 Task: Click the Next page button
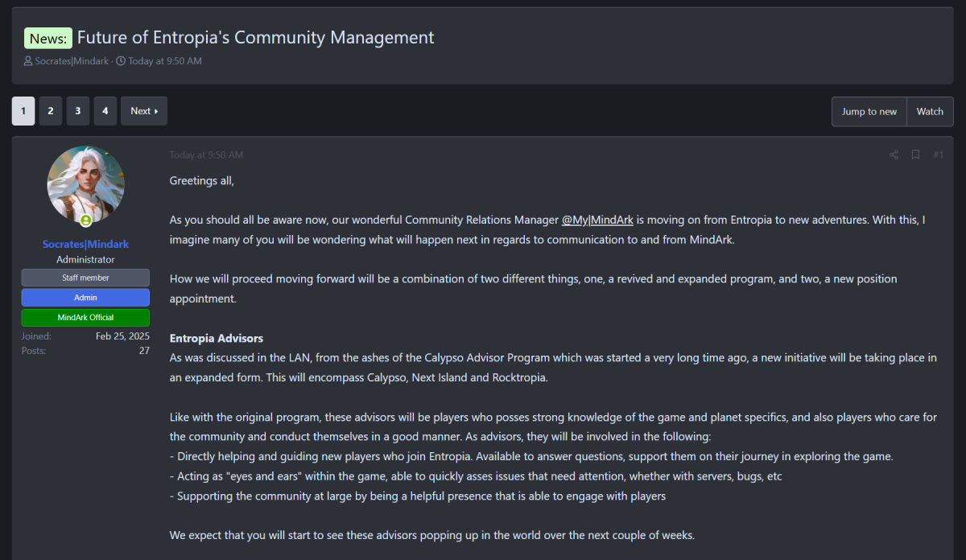(x=144, y=111)
